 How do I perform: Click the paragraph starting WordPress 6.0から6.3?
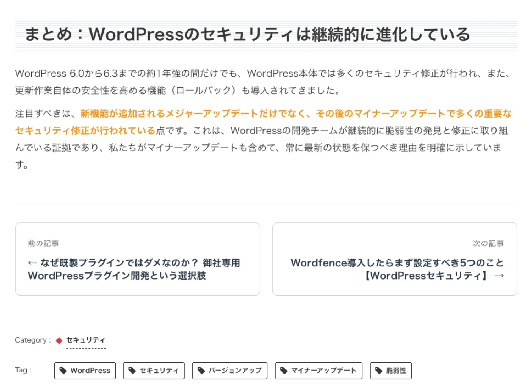click(263, 82)
